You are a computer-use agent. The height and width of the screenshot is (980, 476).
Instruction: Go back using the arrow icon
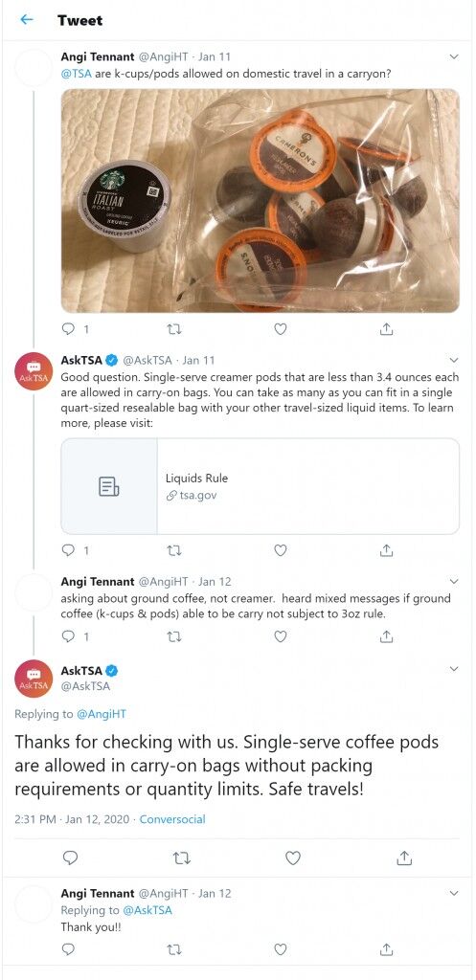(26, 19)
